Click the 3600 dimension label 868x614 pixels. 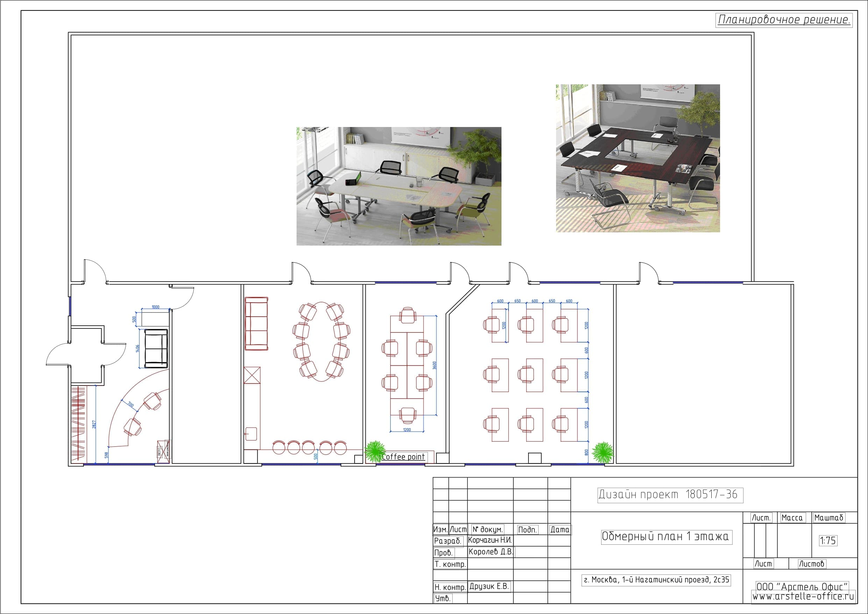pyautogui.click(x=434, y=366)
